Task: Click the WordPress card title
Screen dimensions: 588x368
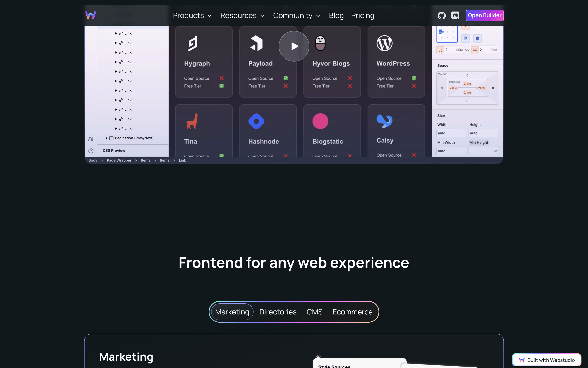Action: pos(393,64)
